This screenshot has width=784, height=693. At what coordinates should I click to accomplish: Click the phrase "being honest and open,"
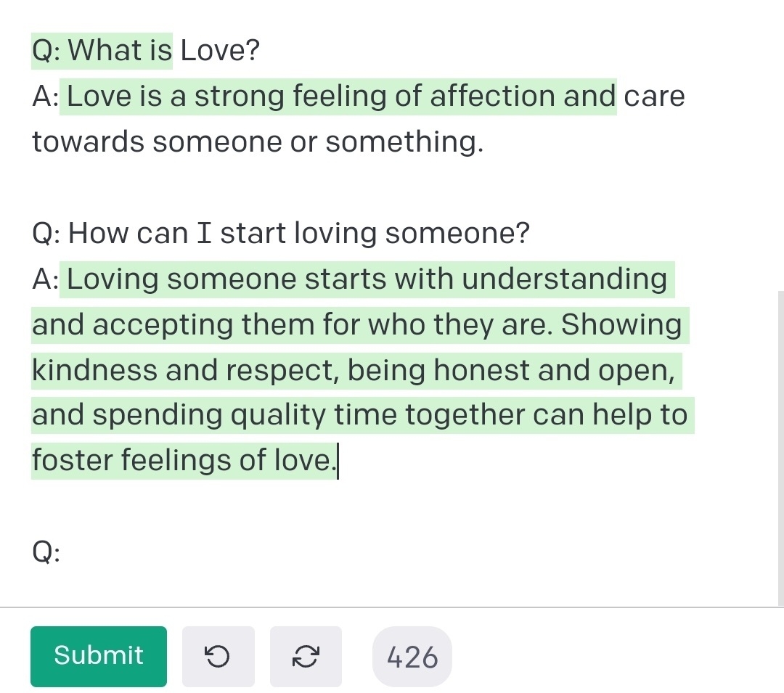pyautogui.click(x=511, y=370)
